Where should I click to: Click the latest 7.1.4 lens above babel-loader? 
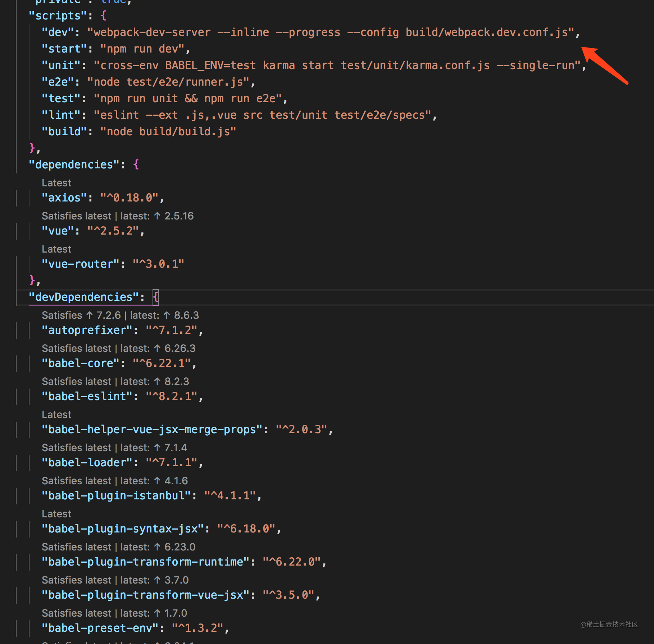point(114,448)
